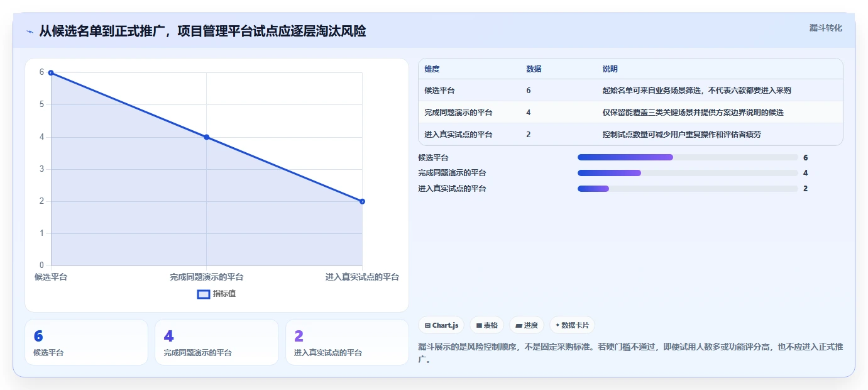
Task: Click the 起始名单可来自业务场景筛选 description cell
Action: click(696, 91)
